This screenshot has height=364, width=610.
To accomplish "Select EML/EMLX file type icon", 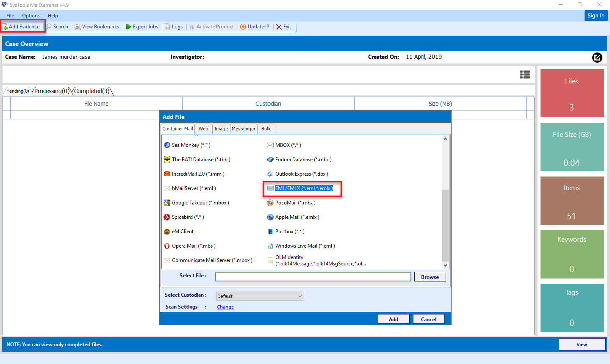I will [270, 188].
